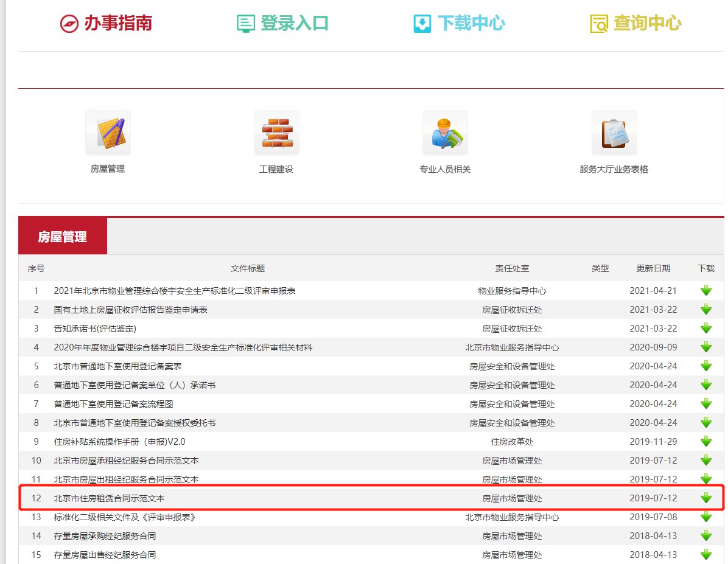Open 北京市普通地下室使用登记备案表 file link

click(117, 366)
